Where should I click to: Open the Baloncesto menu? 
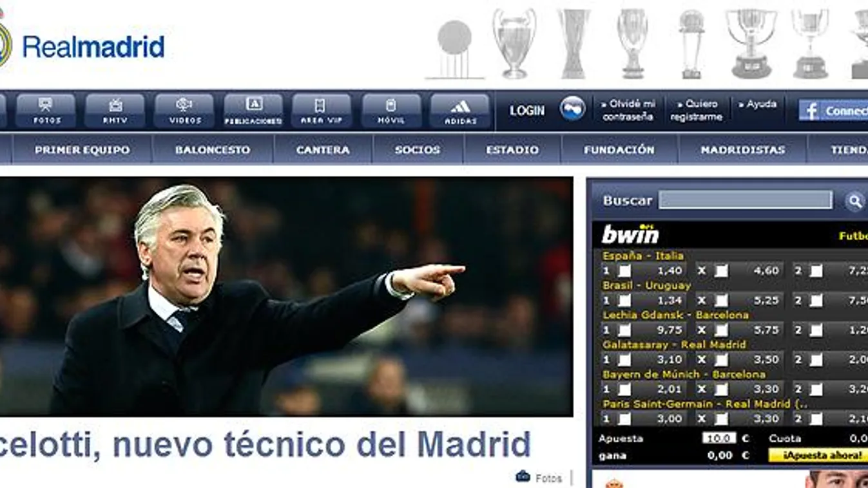click(213, 149)
